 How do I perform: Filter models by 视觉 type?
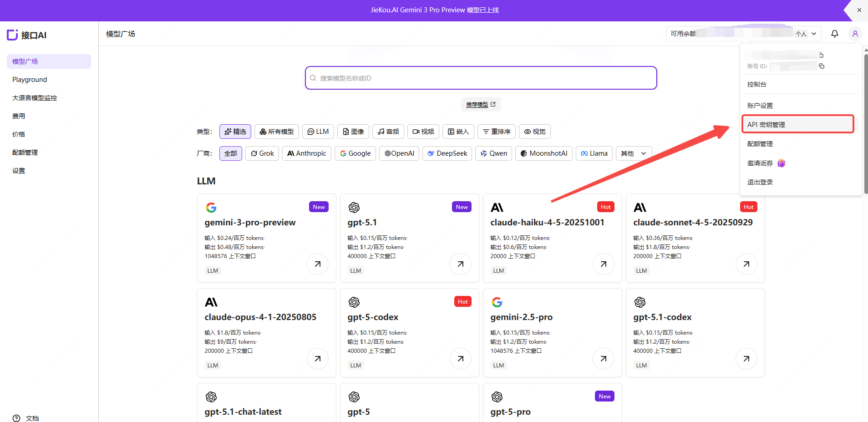coord(535,132)
